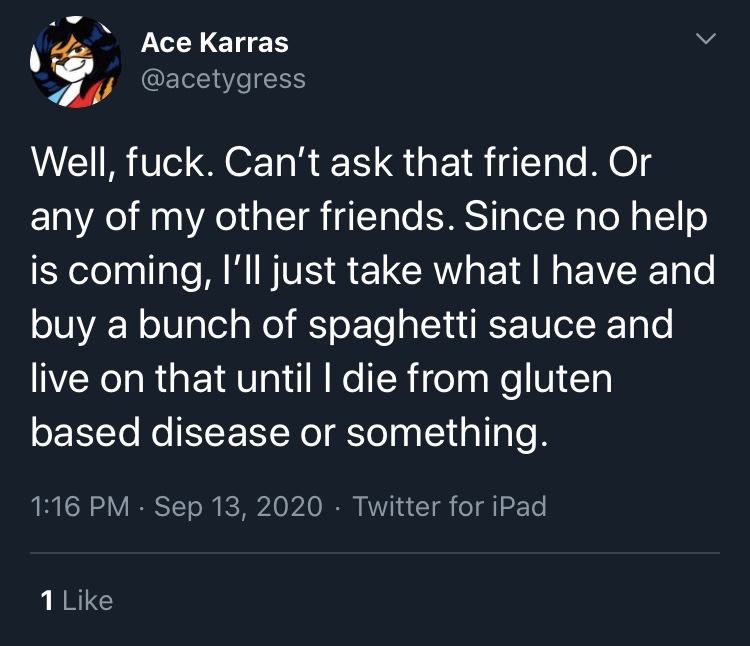This screenshot has width=750, height=646.
Task: Open Ace Karras profile avatar
Action: click(76, 62)
